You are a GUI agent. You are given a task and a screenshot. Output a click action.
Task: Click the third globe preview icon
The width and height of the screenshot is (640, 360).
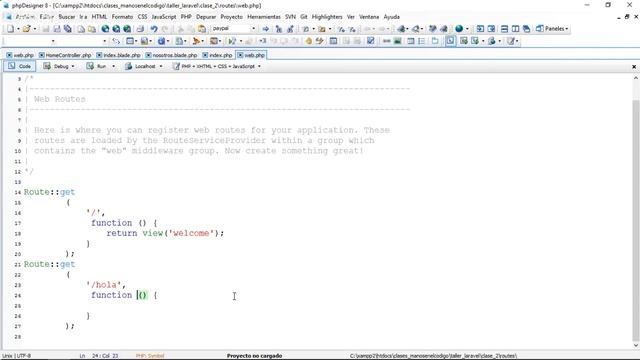(x=127, y=29)
